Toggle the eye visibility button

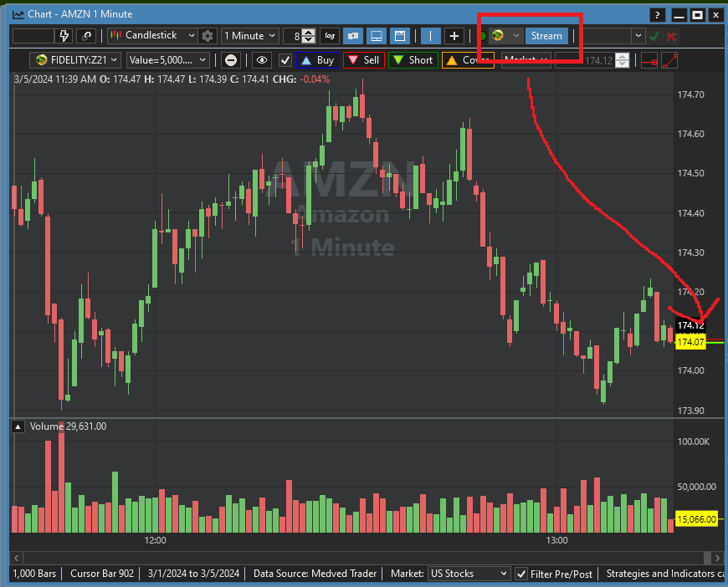click(x=262, y=60)
